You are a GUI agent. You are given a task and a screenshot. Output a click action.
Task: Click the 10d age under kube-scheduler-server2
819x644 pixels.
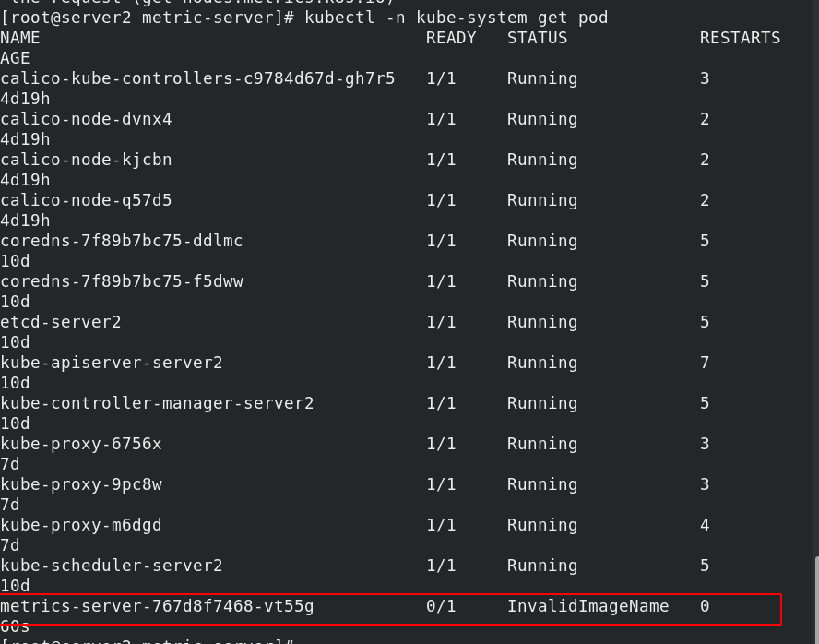pos(15,586)
